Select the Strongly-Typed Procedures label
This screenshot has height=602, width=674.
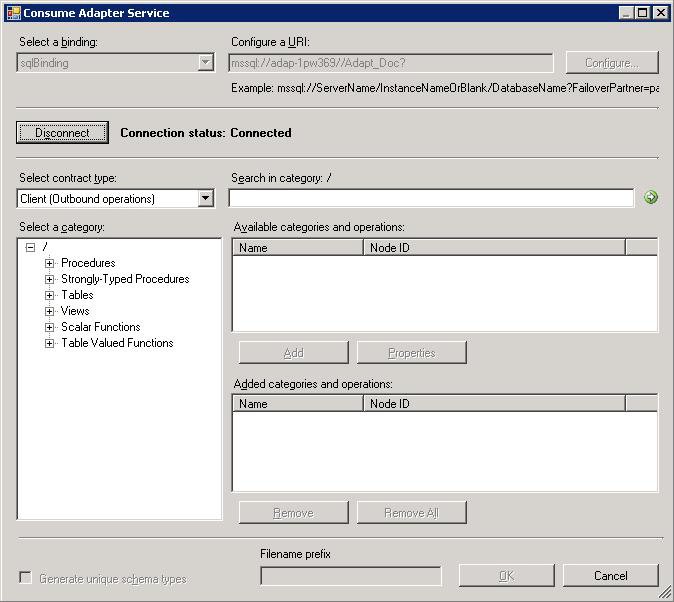125,279
